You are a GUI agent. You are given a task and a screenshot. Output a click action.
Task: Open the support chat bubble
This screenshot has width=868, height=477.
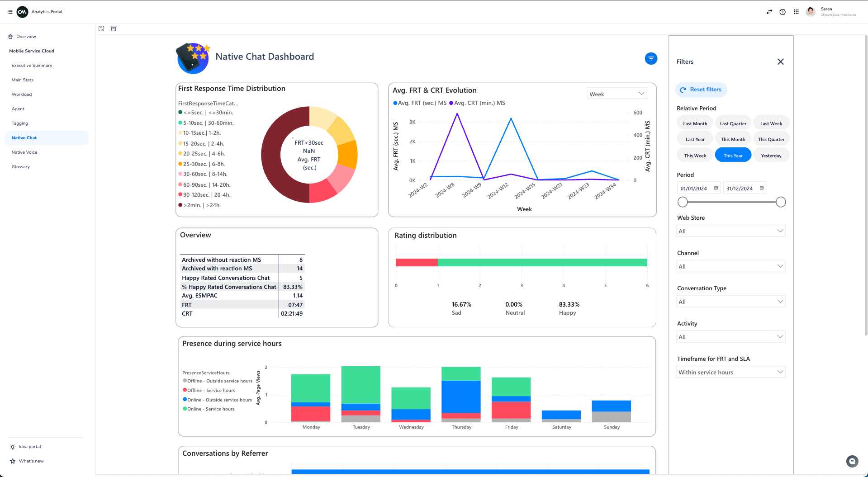852,461
